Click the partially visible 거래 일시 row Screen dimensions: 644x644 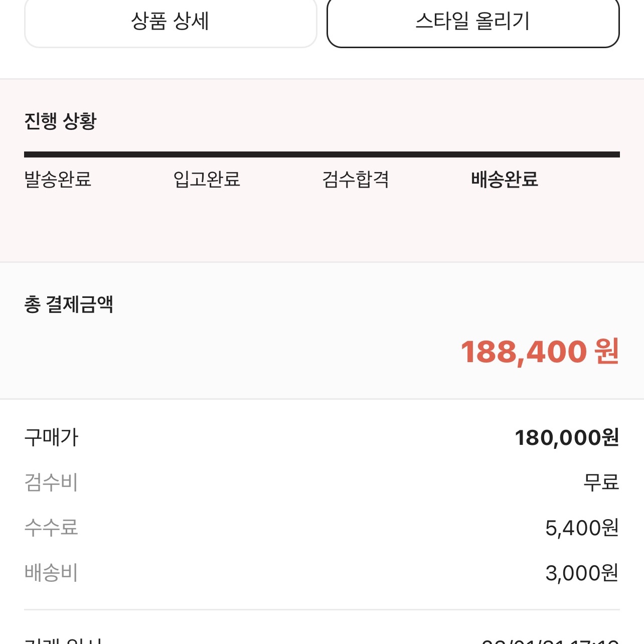coord(322,640)
